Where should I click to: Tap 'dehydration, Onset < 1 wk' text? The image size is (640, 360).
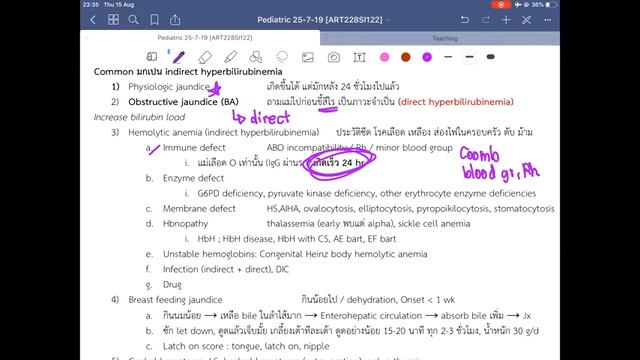pyautogui.click(x=401, y=300)
